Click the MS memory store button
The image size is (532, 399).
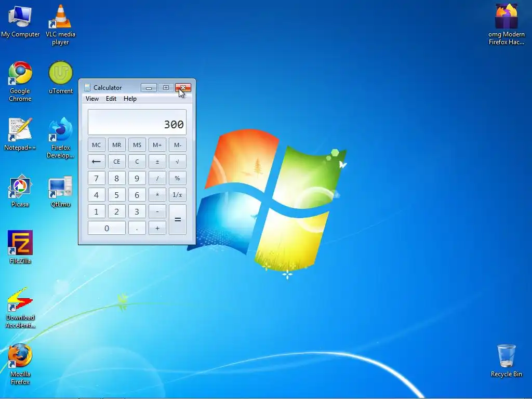(137, 145)
